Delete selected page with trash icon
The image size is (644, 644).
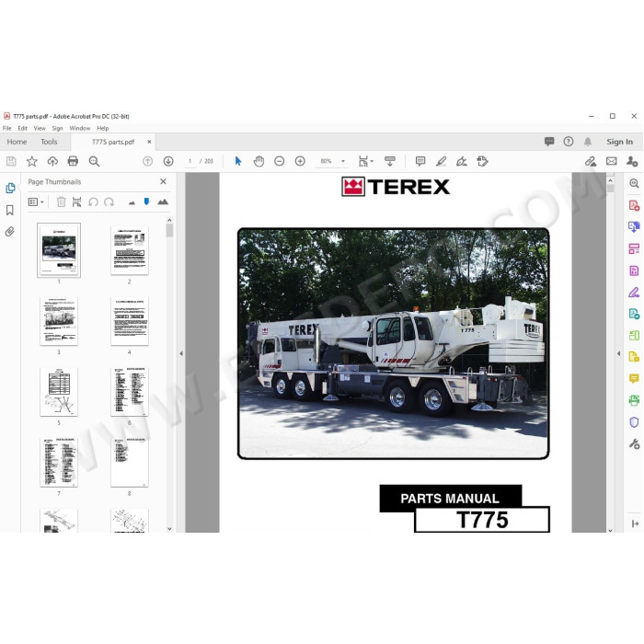(62, 201)
